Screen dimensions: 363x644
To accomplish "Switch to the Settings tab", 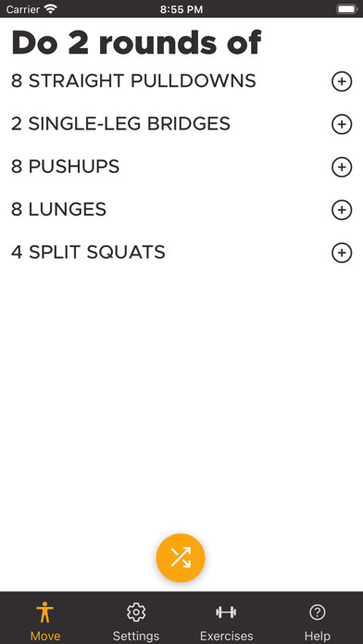I will click(x=136, y=618).
